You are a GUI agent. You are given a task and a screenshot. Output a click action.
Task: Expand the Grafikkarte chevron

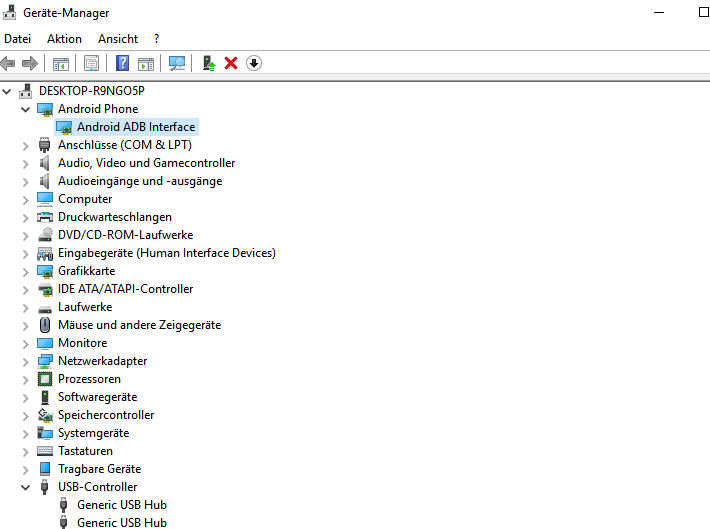[x=25, y=272]
